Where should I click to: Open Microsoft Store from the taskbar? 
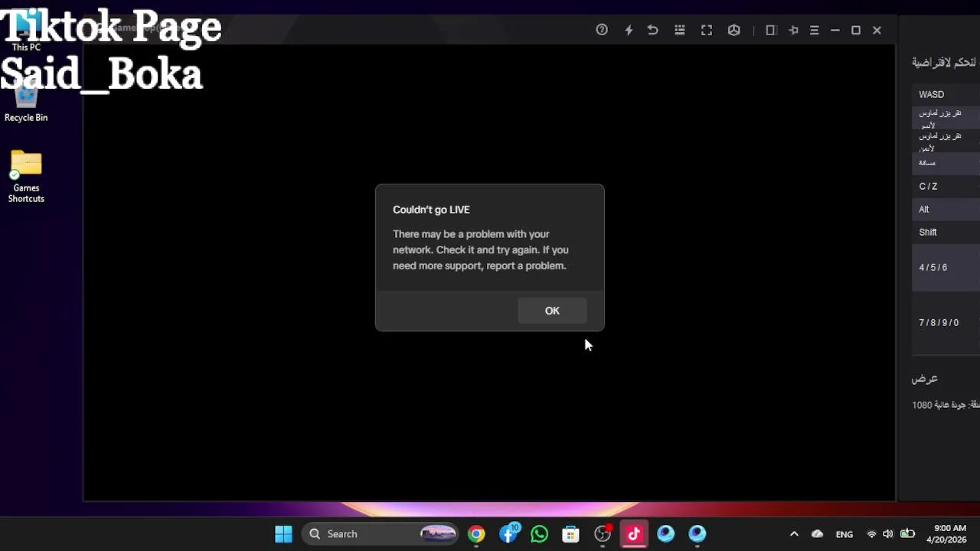coord(570,533)
